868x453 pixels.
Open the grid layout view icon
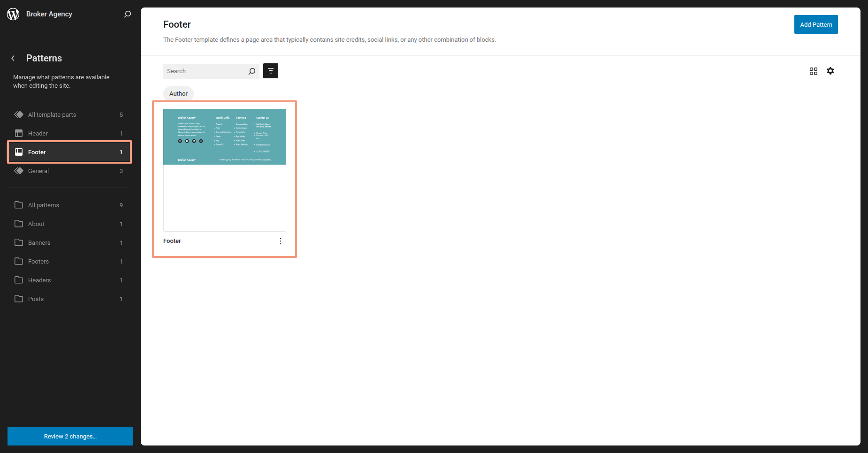click(x=813, y=71)
